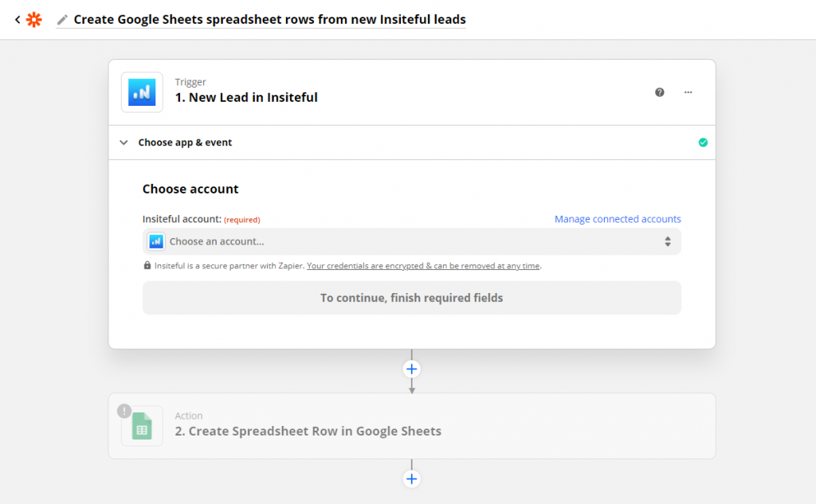
Task: Click the dropdown arrows for account selector
Action: (x=667, y=241)
